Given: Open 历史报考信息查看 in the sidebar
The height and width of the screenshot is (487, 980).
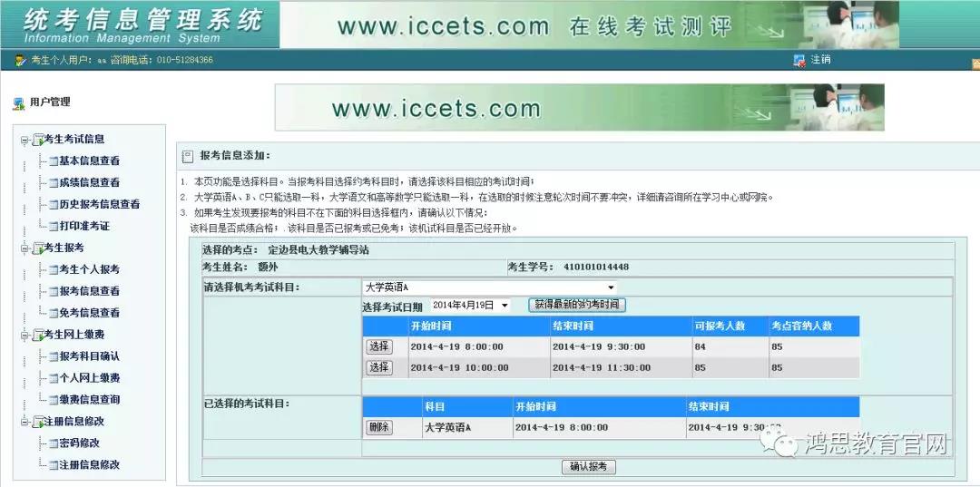Looking at the screenshot, I should click(100, 204).
